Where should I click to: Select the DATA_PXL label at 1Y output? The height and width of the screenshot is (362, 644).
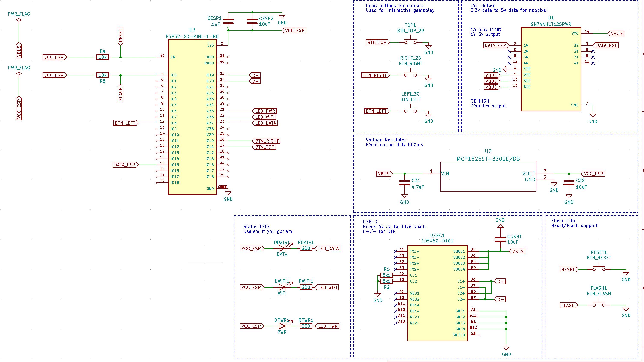pyautogui.click(x=606, y=45)
